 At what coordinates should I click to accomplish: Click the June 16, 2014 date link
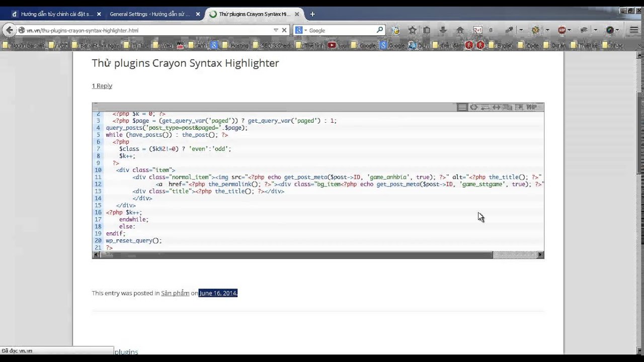click(x=218, y=293)
